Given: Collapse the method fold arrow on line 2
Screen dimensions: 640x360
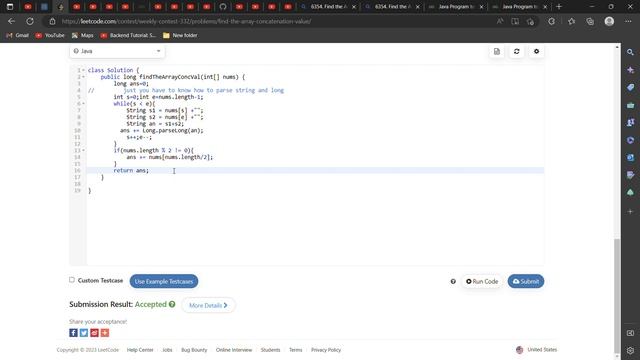Looking at the screenshot, I should click(83, 77).
